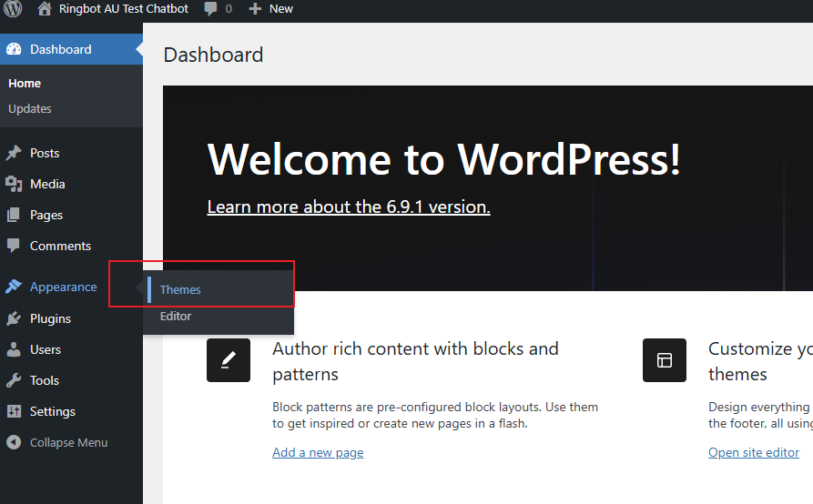The height and width of the screenshot is (504, 813).
Task: Click the Dashboard page heading
Action: tap(213, 55)
